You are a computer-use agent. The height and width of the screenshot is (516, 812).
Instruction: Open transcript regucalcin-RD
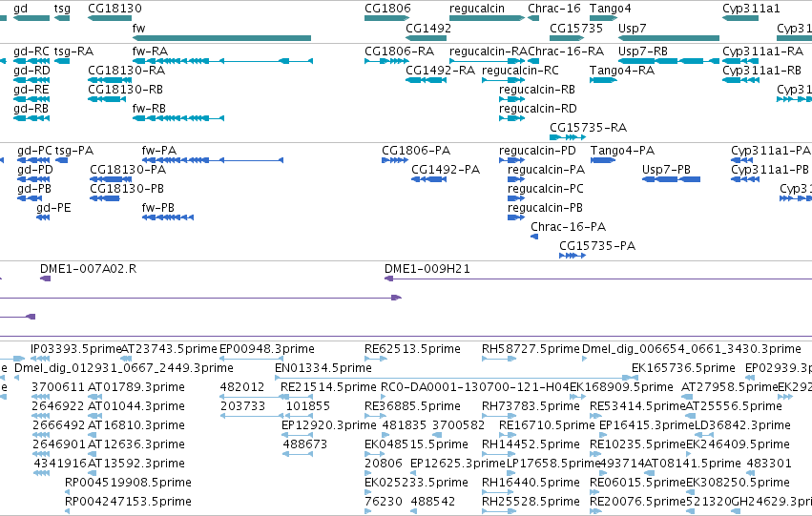click(537, 109)
